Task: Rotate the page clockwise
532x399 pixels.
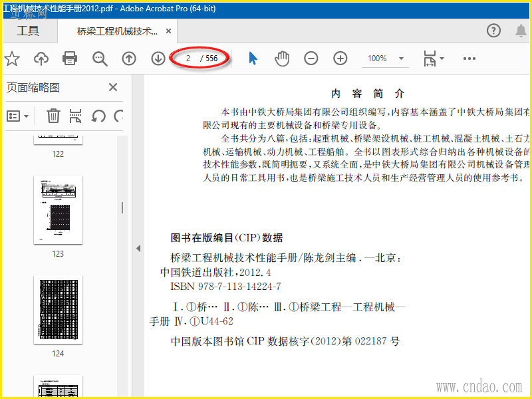Action: click(118, 116)
